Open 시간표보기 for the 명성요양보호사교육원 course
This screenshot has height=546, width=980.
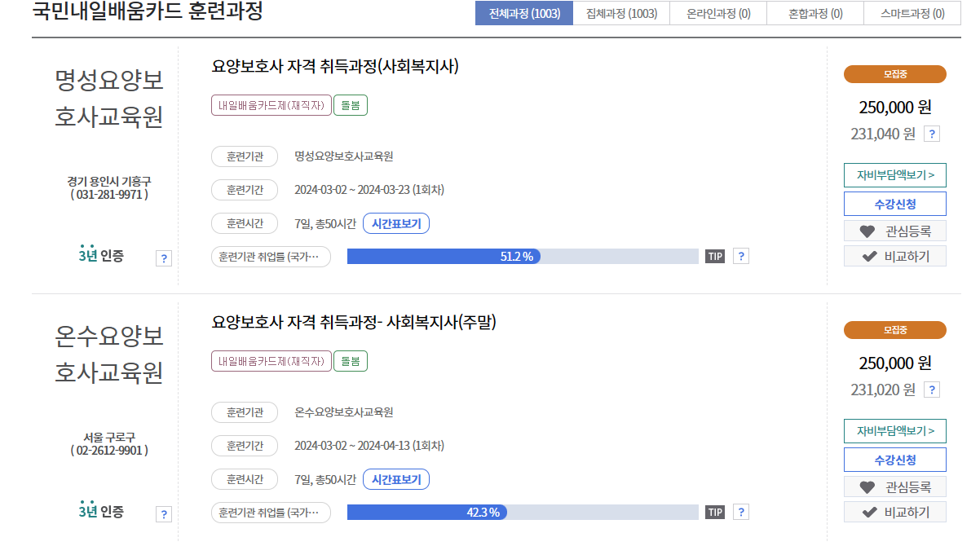click(x=395, y=222)
